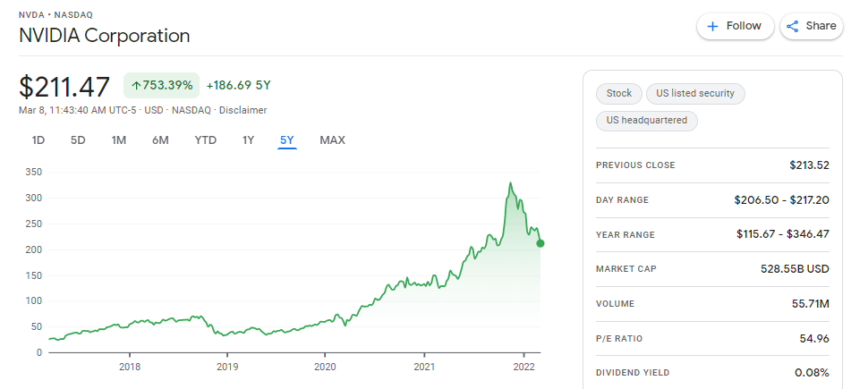
Task: Click the plus icon in Follow
Action: point(713,27)
